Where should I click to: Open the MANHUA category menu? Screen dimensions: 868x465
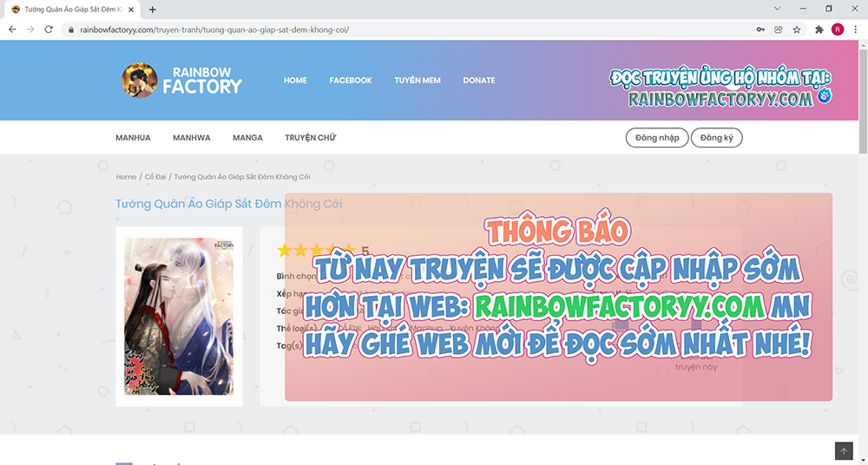click(x=133, y=138)
